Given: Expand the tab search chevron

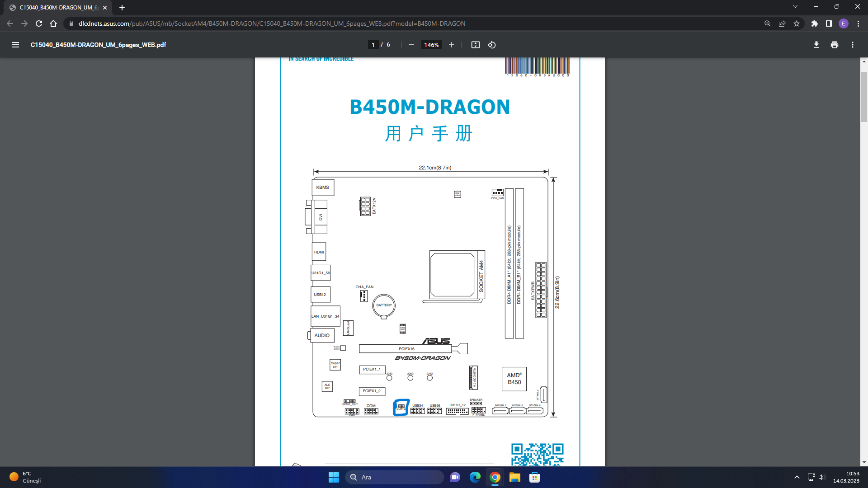Looking at the screenshot, I should pos(795,7).
